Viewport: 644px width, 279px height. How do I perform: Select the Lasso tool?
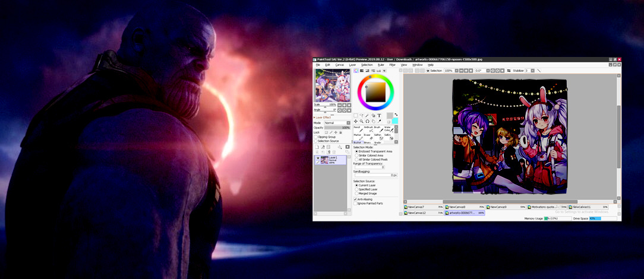361,115
